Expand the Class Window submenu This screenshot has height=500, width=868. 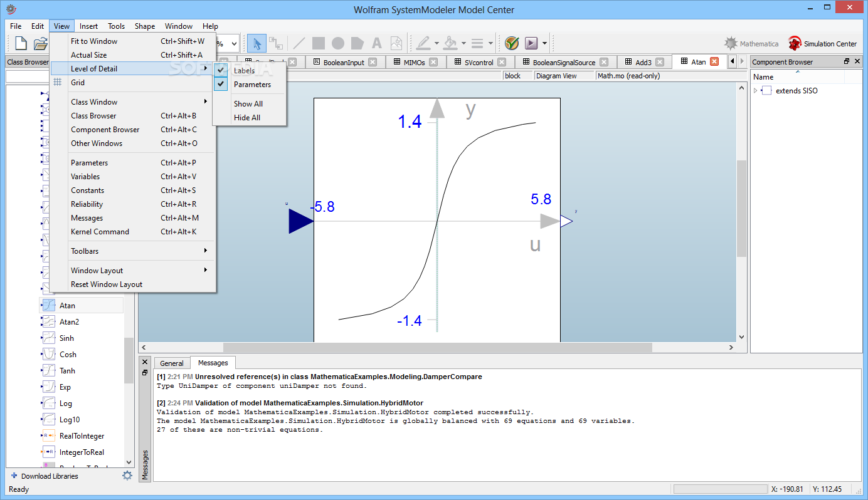pyautogui.click(x=133, y=102)
